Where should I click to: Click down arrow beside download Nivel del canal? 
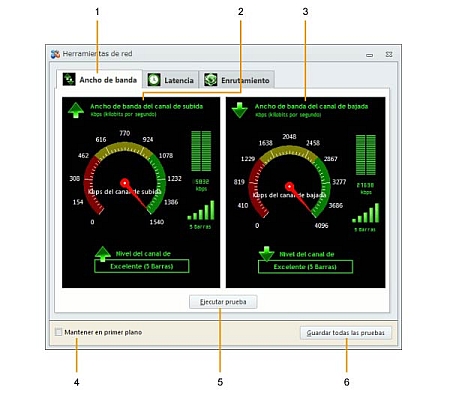point(266,254)
